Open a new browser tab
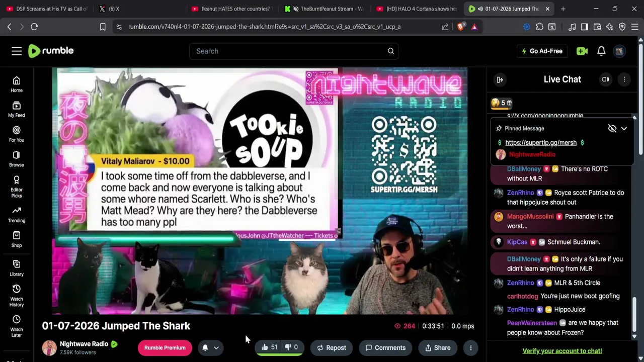 click(x=563, y=9)
